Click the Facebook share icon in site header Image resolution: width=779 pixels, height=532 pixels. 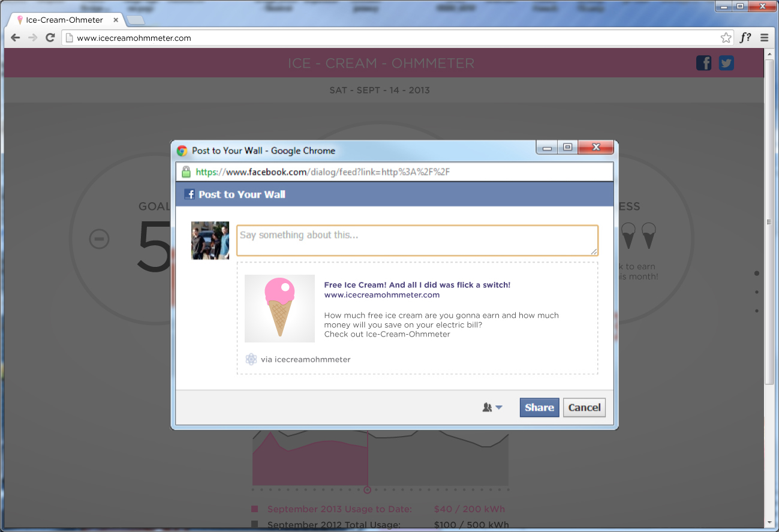coord(703,63)
